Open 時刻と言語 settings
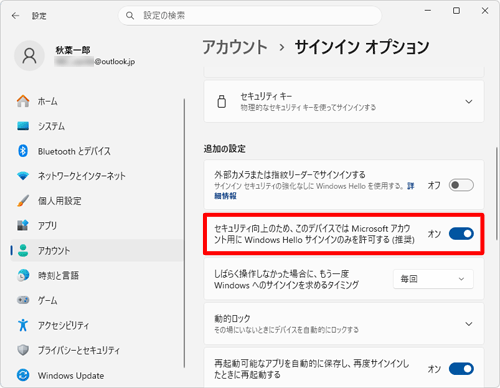Screen dimensions: 500x388 point(97,275)
